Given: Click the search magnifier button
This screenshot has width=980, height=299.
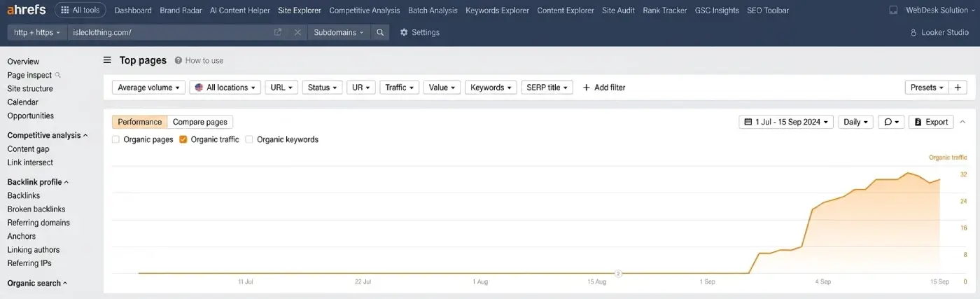Looking at the screenshot, I should (380, 32).
